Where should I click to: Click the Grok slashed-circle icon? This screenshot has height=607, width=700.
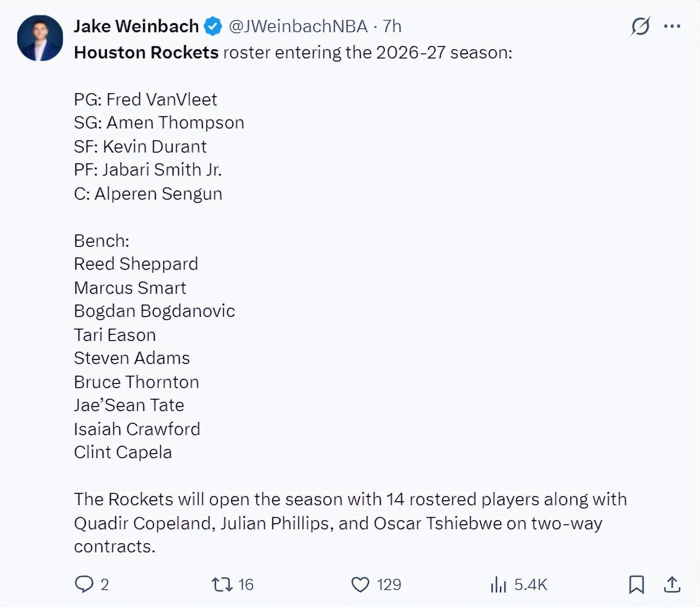[x=640, y=26]
